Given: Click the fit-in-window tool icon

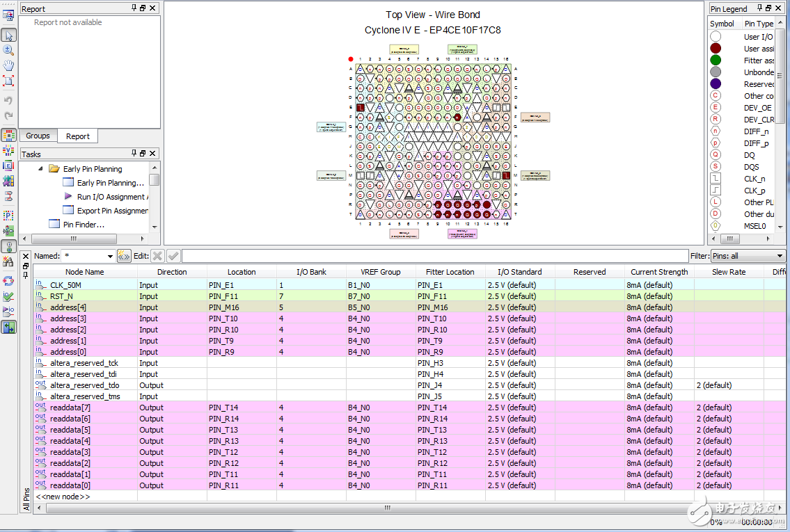Looking at the screenshot, I should (8, 81).
